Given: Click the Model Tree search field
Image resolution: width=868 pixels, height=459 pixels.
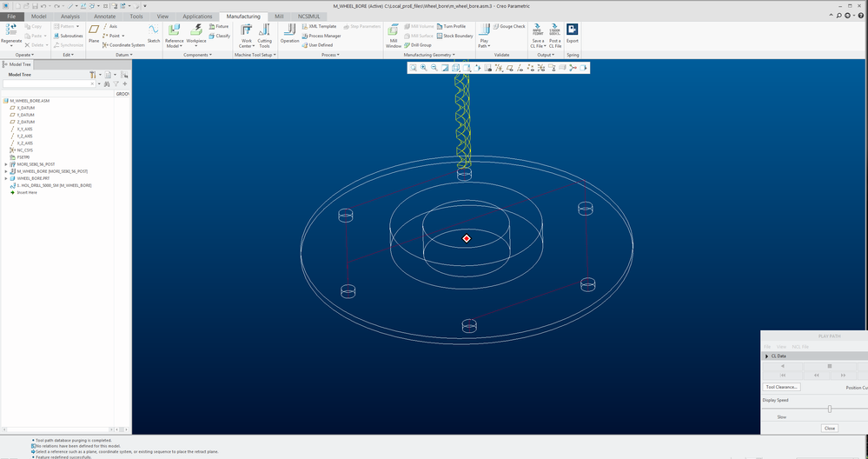Looking at the screenshot, I should [49, 84].
